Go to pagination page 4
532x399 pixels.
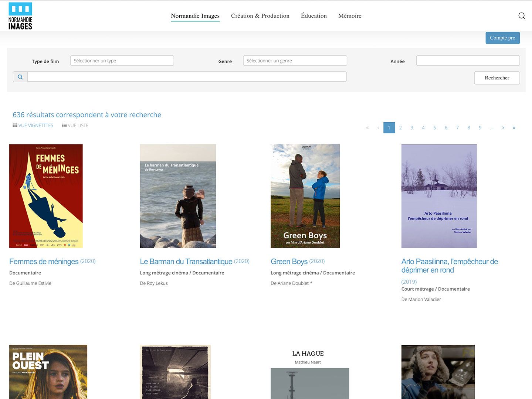click(423, 128)
